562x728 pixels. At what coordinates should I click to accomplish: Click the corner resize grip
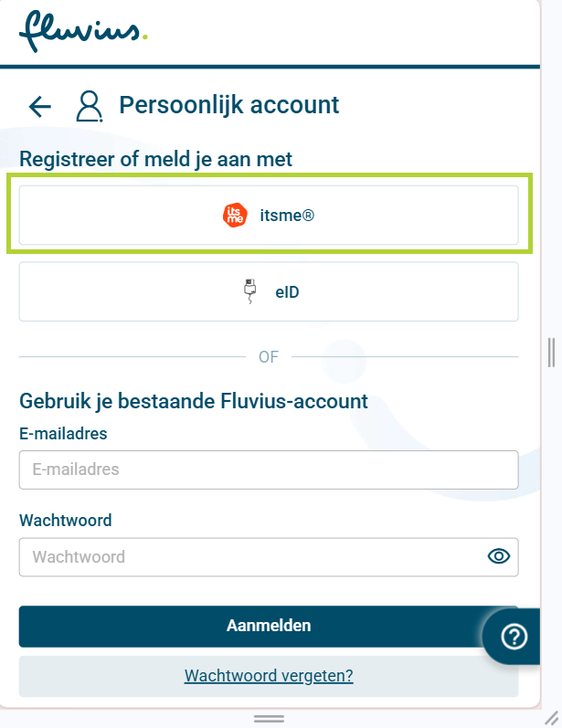coord(552,718)
